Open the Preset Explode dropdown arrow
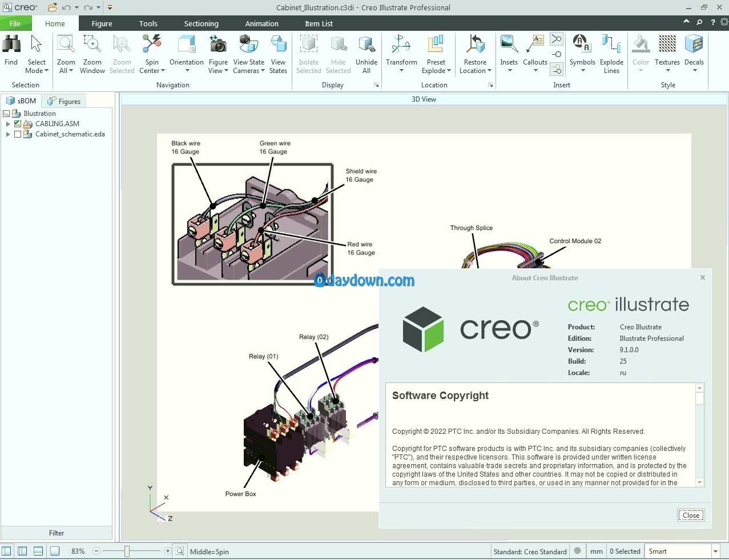Image resolution: width=729 pixels, height=560 pixels. point(449,71)
